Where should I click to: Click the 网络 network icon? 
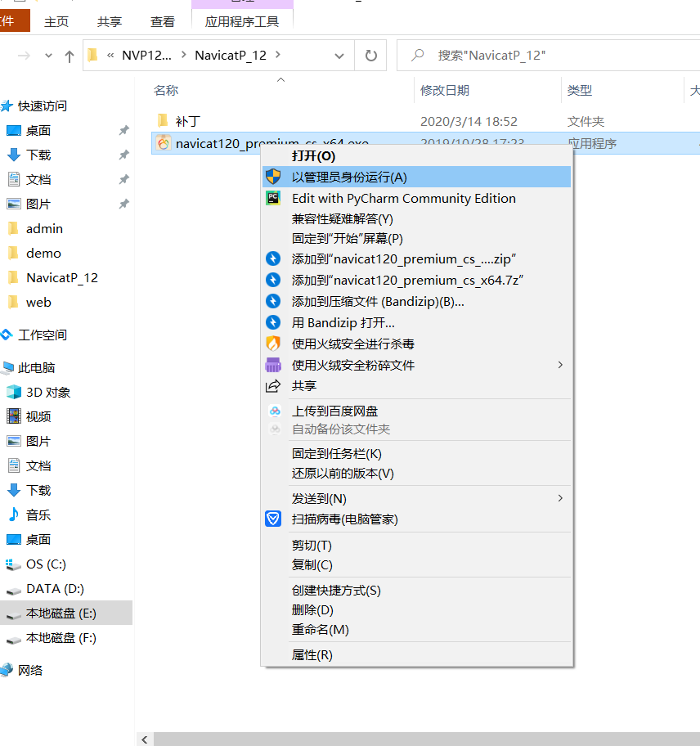point(7,670)
